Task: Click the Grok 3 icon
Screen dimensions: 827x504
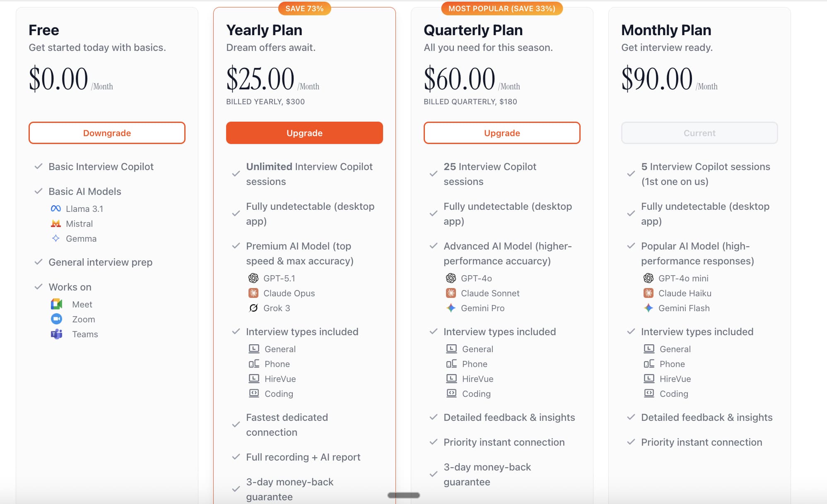Action: coord(253,308)
